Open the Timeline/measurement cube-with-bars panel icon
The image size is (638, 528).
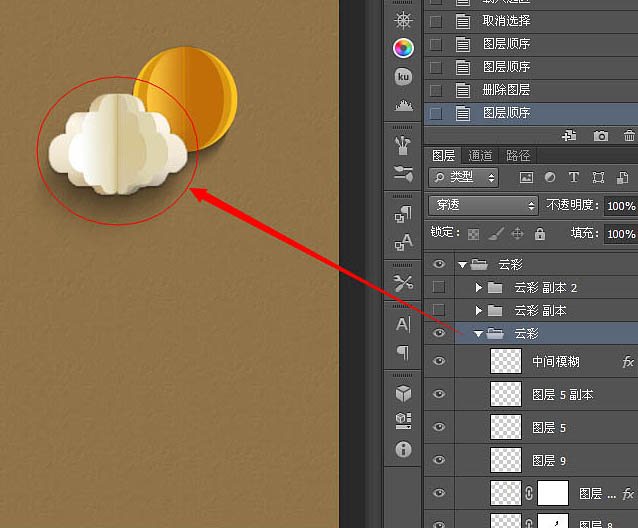point(403,421)
